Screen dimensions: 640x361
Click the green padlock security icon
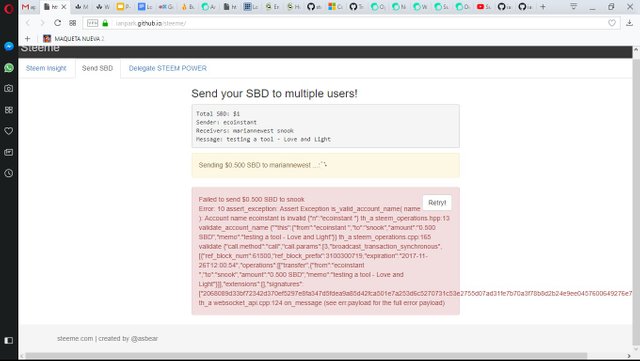coord(105,23)
